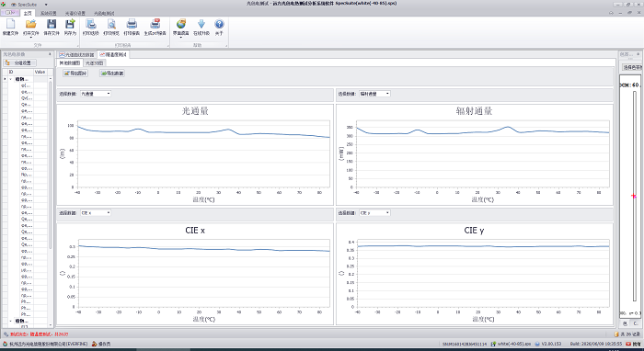Image resolution: width=644 pixels, height=351 pixels.
Task: Click the Save As icon with green arrow
Action: pyautogui.click(x=70, y=27)
